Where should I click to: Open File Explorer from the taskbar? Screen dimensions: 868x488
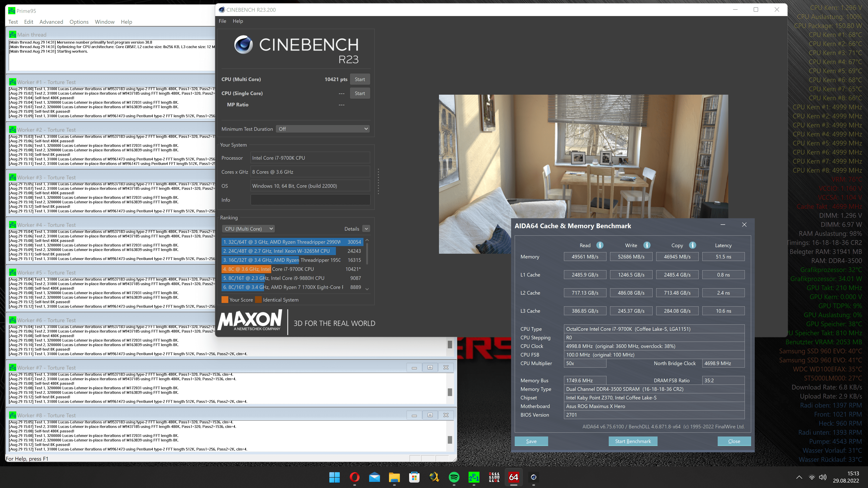tap(394, 477)
